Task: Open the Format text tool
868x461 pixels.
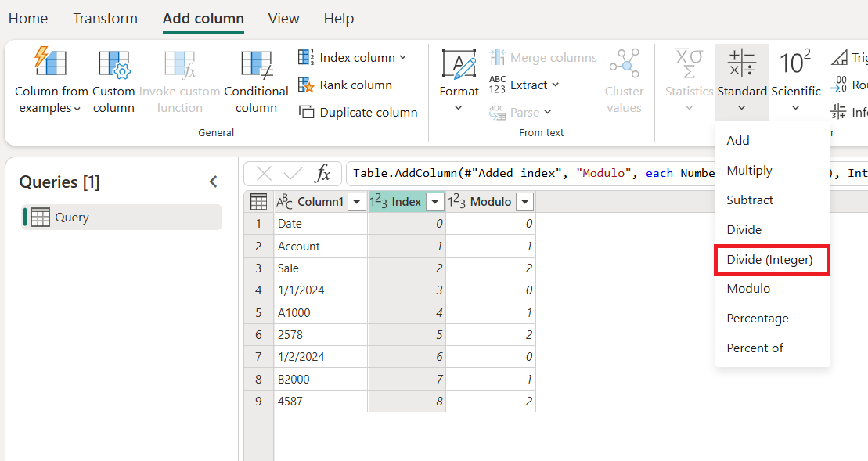Action: coord(459,66)
